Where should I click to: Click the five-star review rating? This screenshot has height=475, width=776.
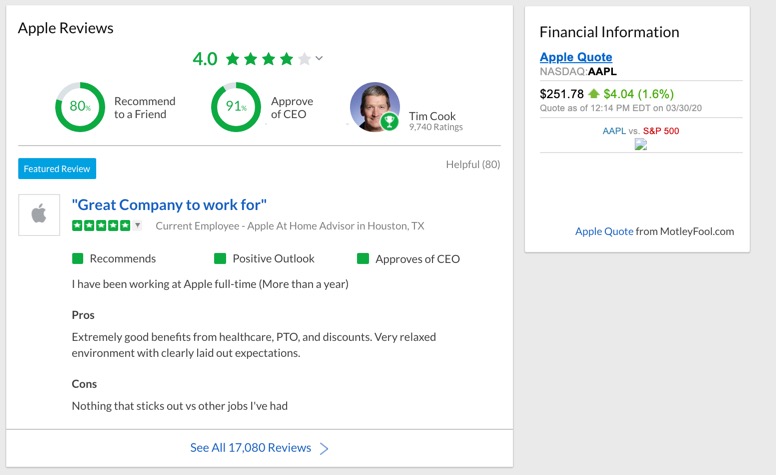(x=101, y=226)
